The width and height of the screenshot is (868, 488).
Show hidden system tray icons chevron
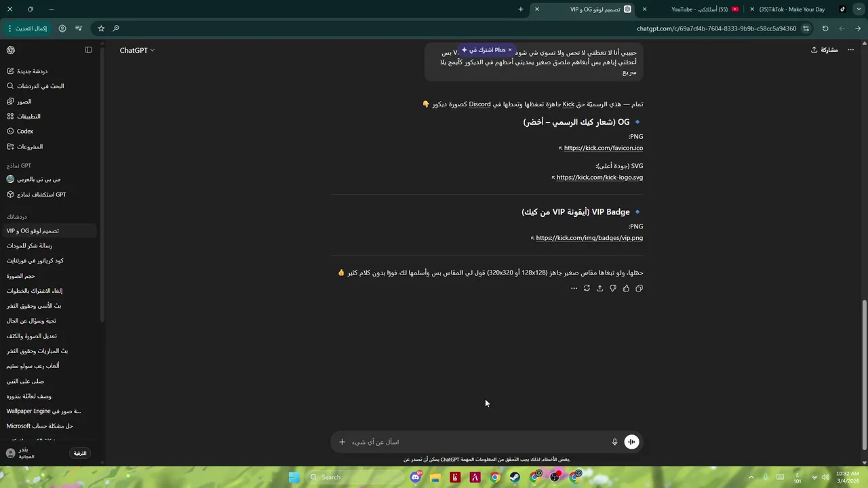tap(751, 477)
